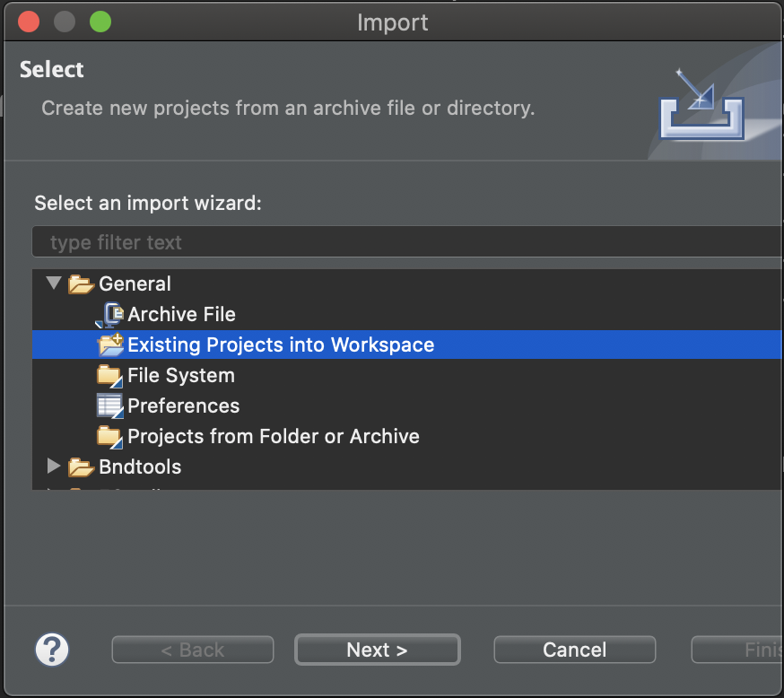The width and height of the screenshot is (784, 698).
Task: Click the Existing Projects into Workspace folder icon
Action: coord(109,345)
